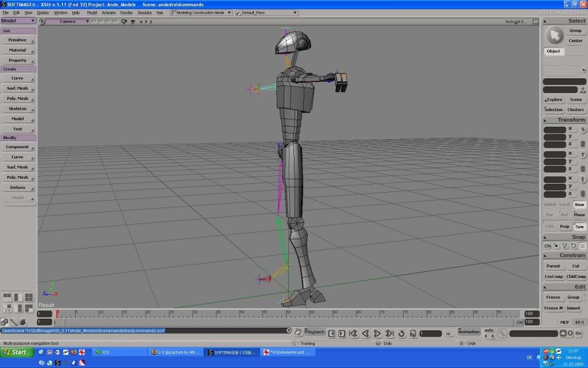Collapse the Snap panel triangle
Viewport: 588px width, 368px height.
(546, 237)
